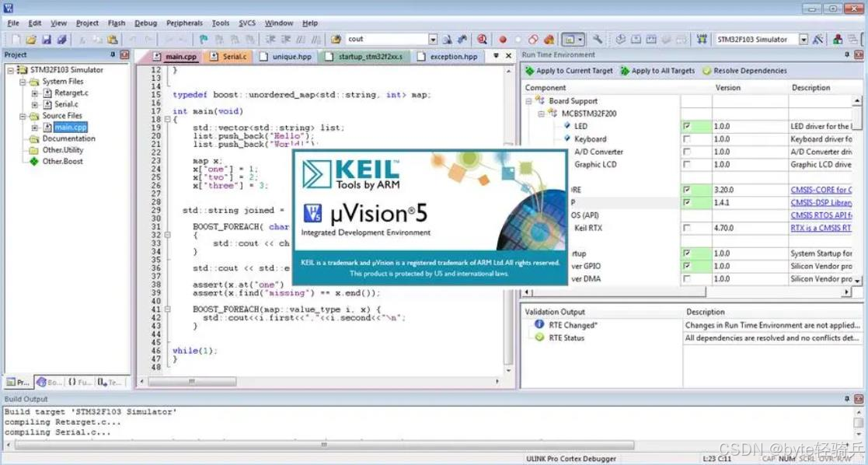Image resolution: width=868 pixels, height=465 pixels.
Task: Rebuild all target files from the toolbar
Action: [651, 40]
